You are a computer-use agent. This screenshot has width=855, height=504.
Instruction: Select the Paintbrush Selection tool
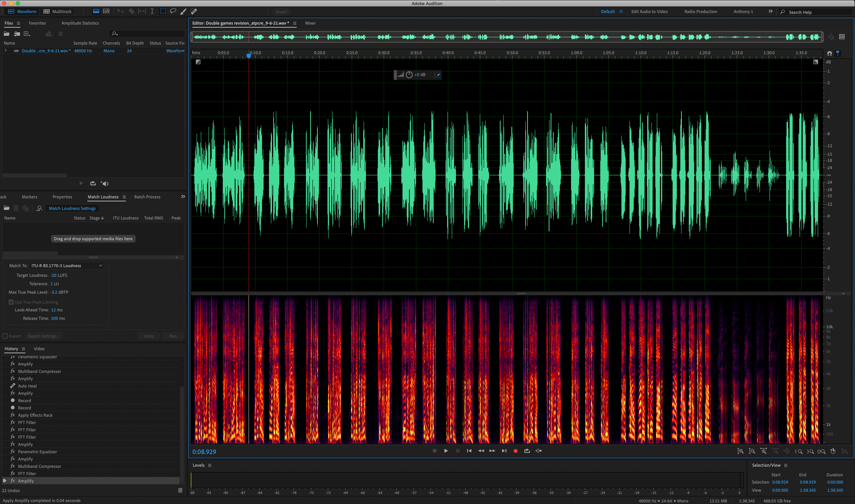[184, 11]
